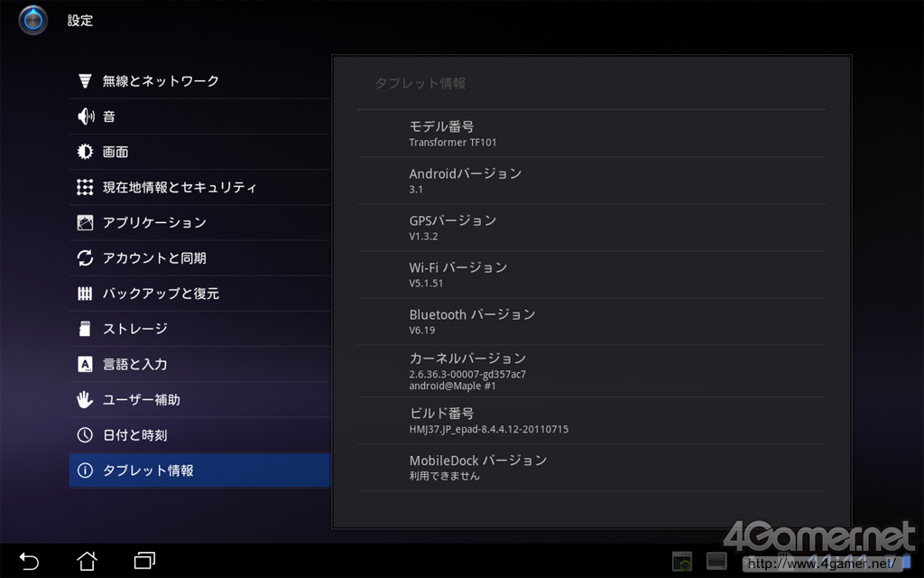Select the MobileDock バージョン row
Viewport: 924px width, 578px height.
pyautogui.click(x=591, y=468)
